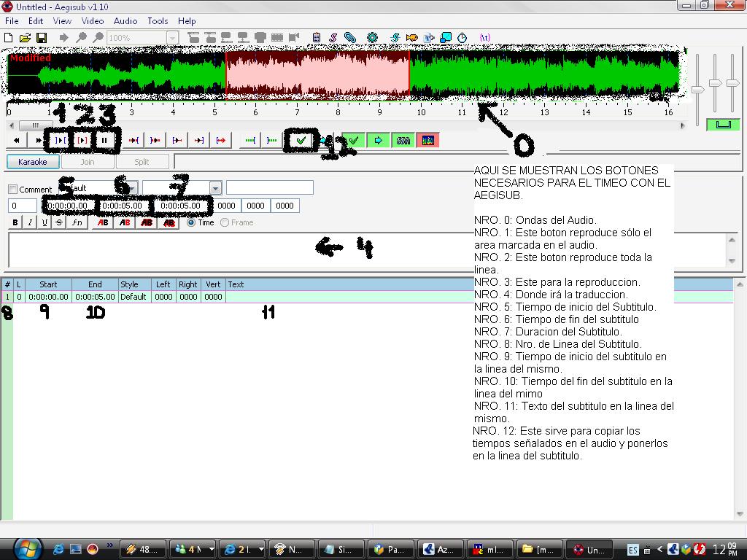Add lead-out to the audio selection
Image resolution: width=747 pixels, height=560 pixels.
coord(272,141)
